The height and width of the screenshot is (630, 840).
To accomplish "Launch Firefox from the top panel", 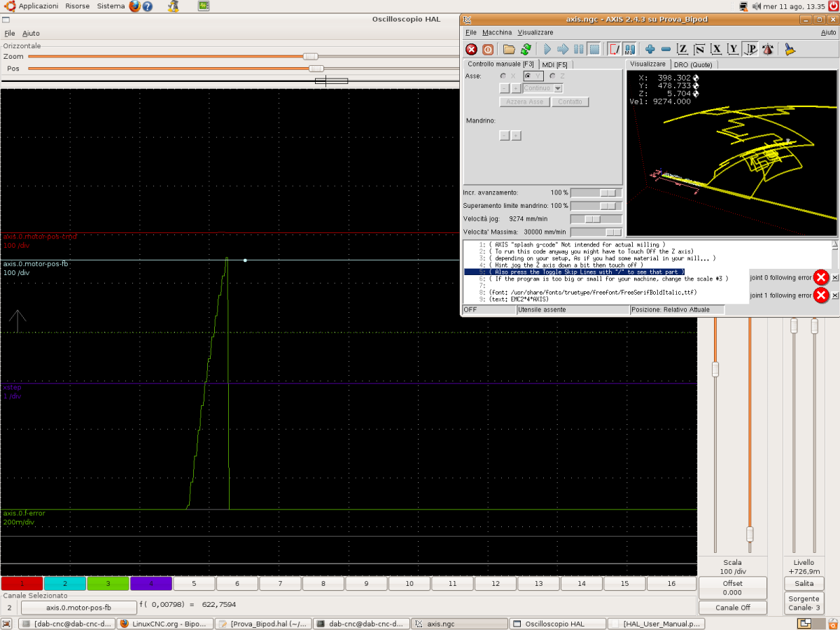I will (x=134, y=6).
